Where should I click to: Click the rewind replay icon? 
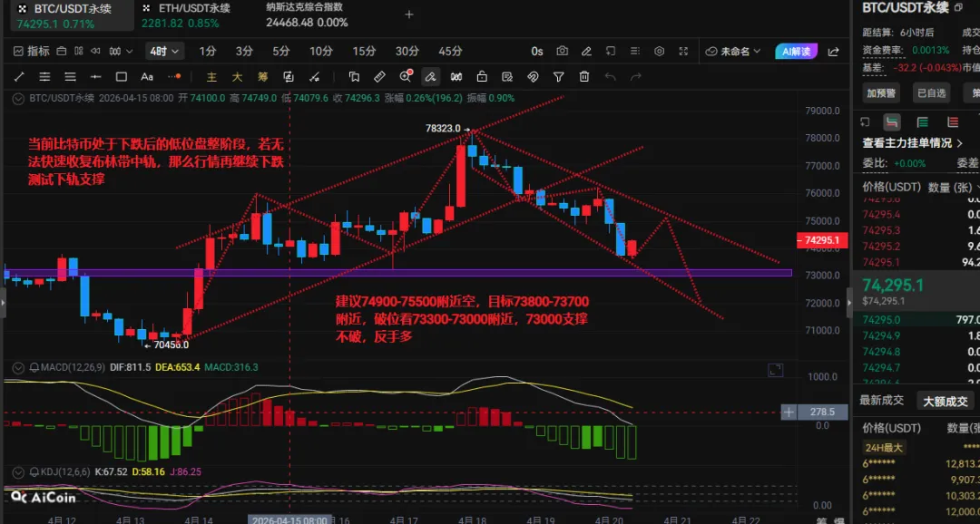[x=95, y=51]
